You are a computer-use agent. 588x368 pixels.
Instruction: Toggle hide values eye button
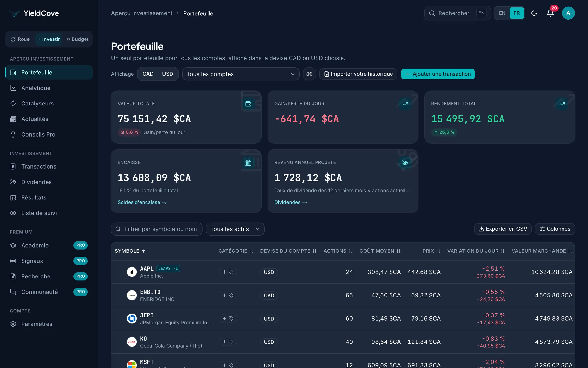(309, 74)
